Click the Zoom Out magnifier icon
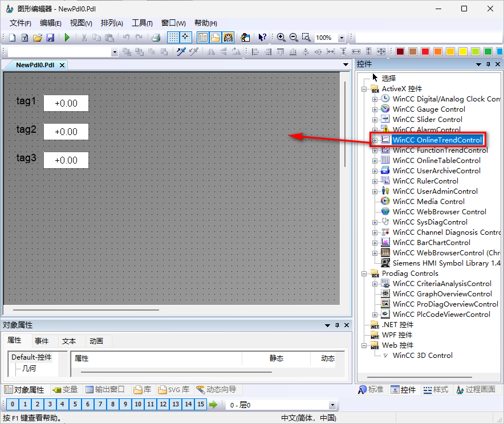The width and height of the screenshot is (504, 424). point(294,38)
